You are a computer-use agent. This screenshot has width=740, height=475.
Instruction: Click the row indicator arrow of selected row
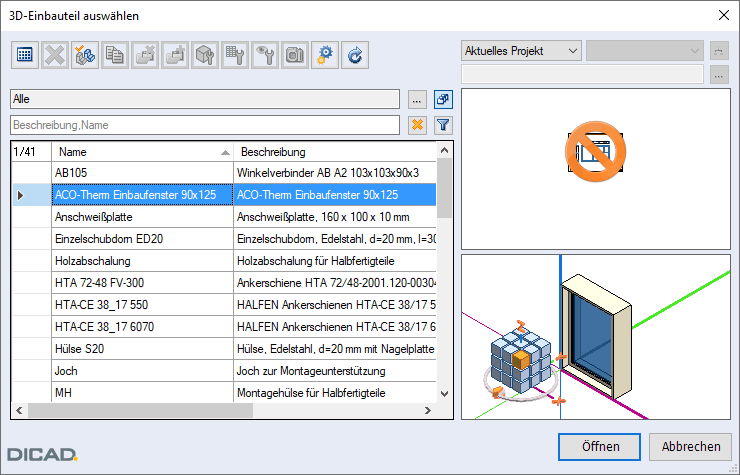point(20,195)
